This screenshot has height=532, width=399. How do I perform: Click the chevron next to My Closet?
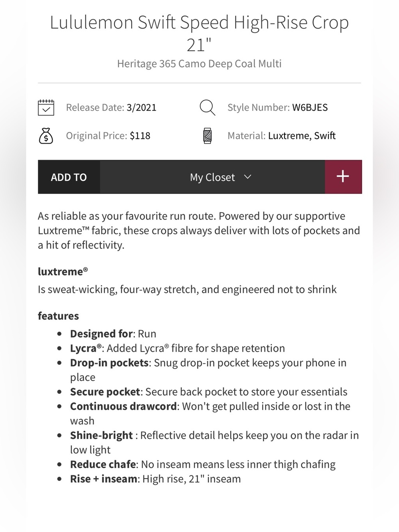pyautogui.click(x=247, y=177)
